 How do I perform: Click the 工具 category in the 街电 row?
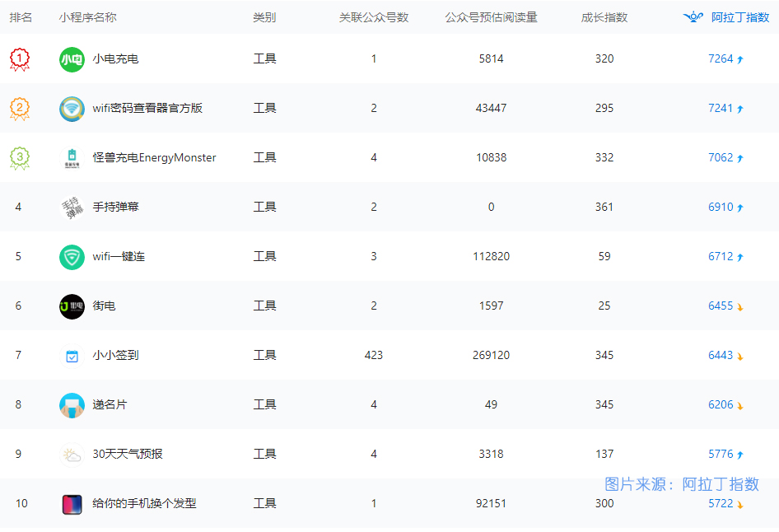click(x=264, y=306)
